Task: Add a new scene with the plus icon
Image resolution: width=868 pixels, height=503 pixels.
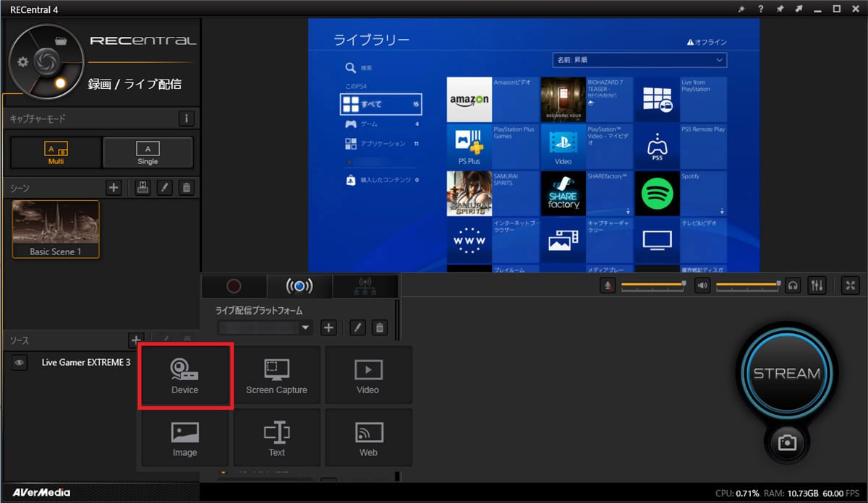Action: pos(114,188)
